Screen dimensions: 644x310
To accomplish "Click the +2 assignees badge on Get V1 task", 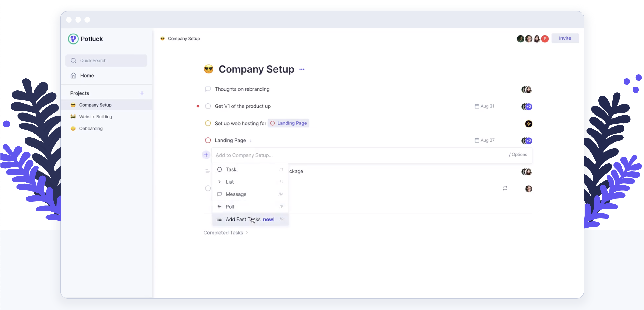I will [529, 107].
